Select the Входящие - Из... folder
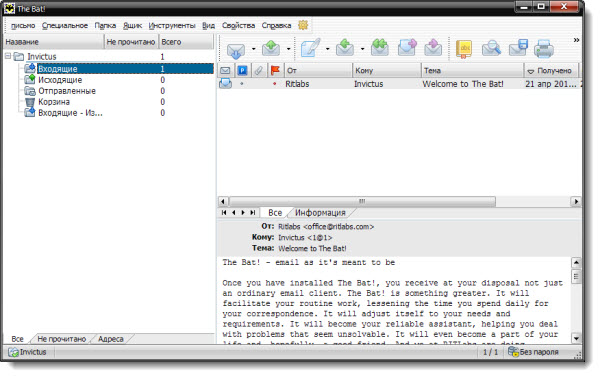Screen dimensions: 600x377 70,113
